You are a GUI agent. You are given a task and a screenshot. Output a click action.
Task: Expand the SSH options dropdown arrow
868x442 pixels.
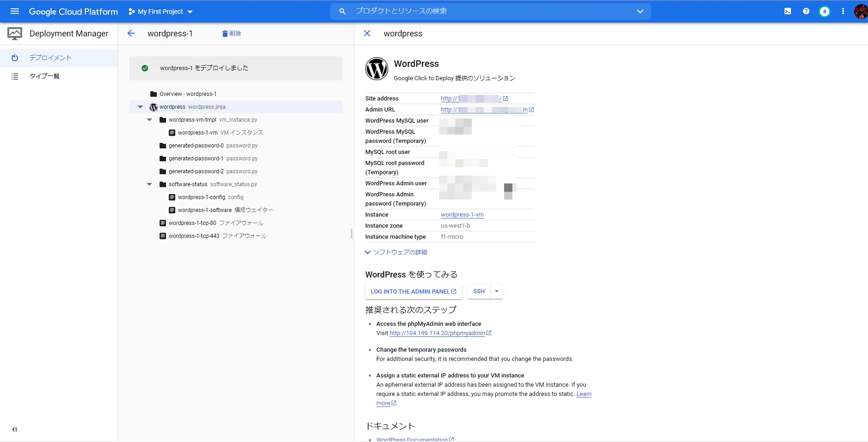(x=497, y=291)
